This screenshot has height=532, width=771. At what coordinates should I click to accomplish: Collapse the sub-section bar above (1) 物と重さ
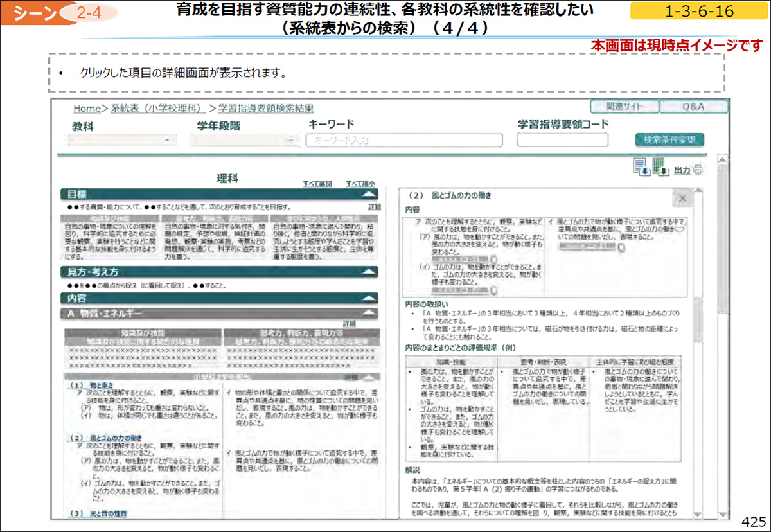[x=368, y=377]
